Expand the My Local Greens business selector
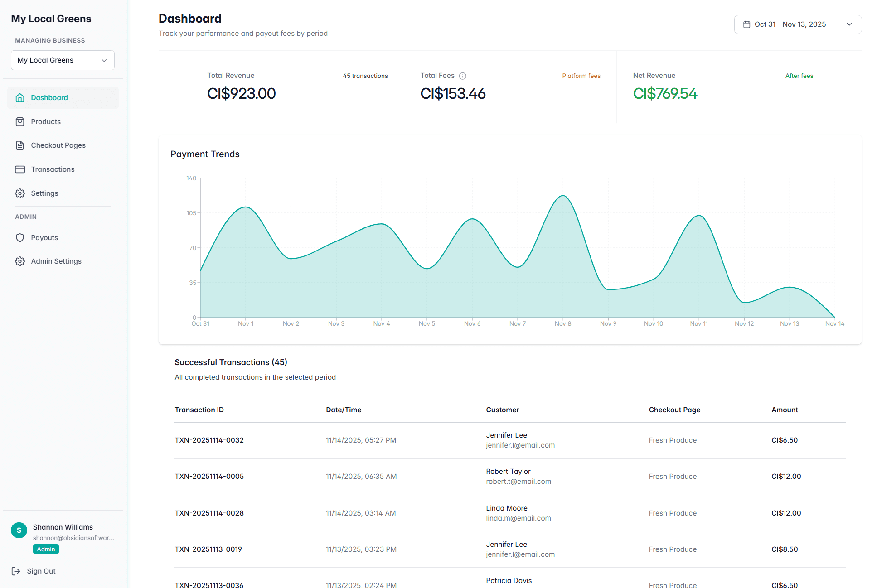This screenshot has width=877, height=588. tap(62, 60)
